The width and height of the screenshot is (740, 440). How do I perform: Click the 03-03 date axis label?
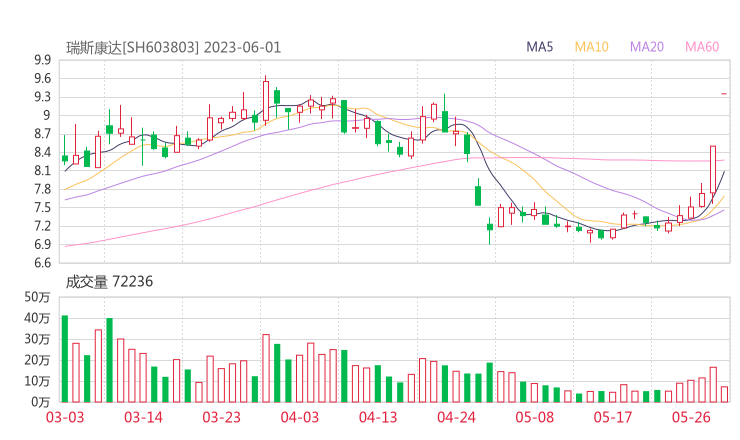click(65, 417)
